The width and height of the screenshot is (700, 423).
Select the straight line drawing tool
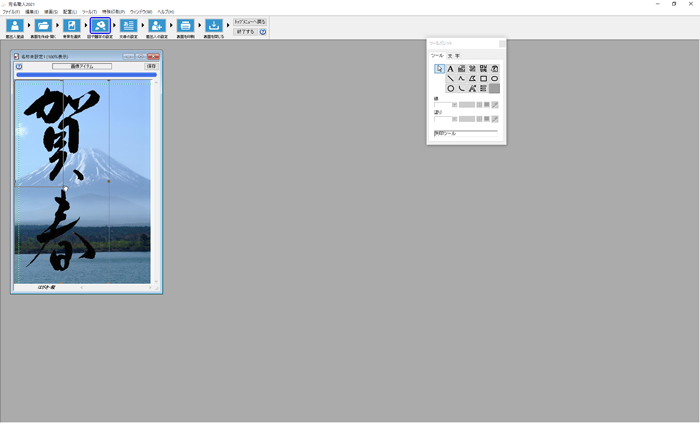[450, 78]
